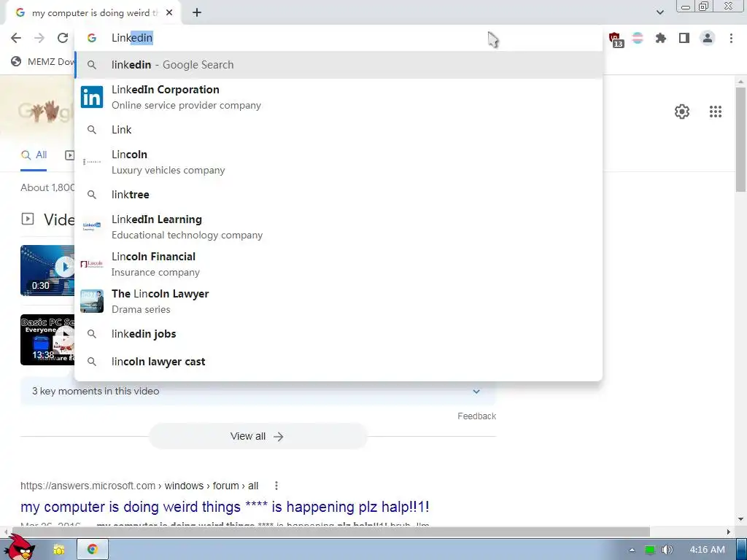Click the Google doodle logo
Image resolution: width=747 pixels, height=560 pixels.
click(46, 112)
